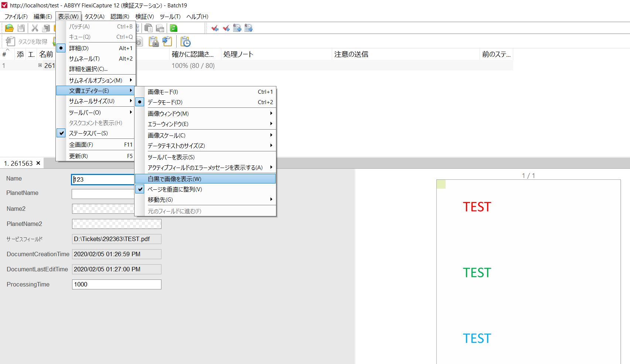
Task: Expand the tree node for row 261
Action: [x=40, y=65]
